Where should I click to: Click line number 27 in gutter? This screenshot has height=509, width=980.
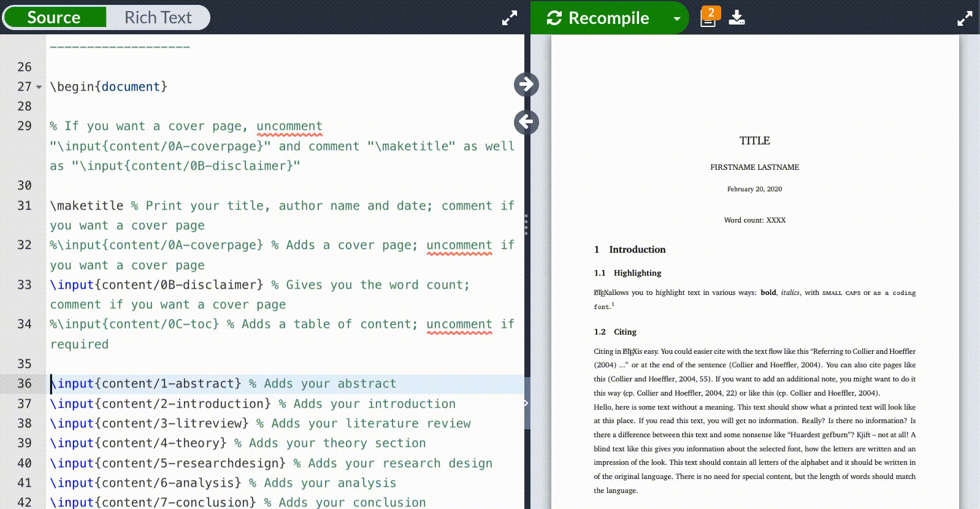click(x=25, y=86)
